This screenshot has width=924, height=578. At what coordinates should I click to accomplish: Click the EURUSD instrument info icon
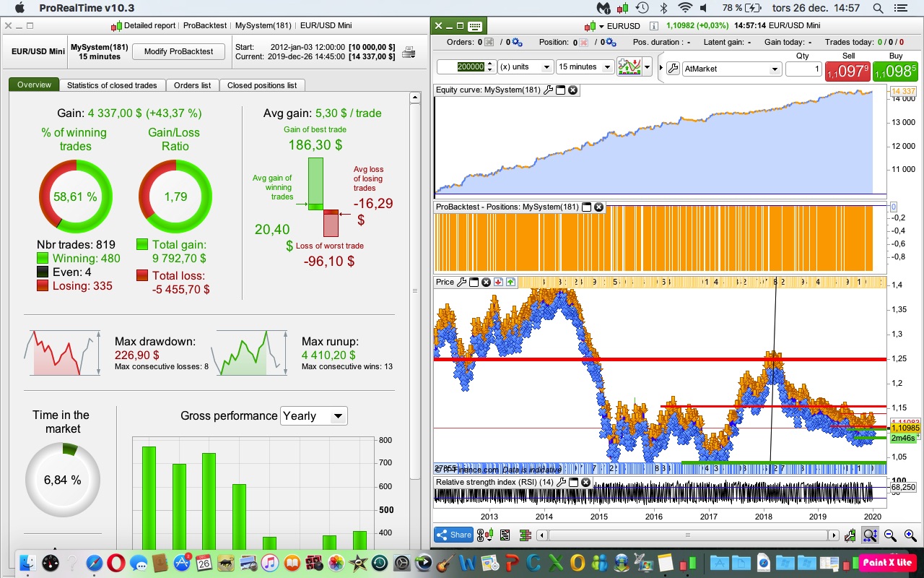pyautogui.click(x=654, y=26)
